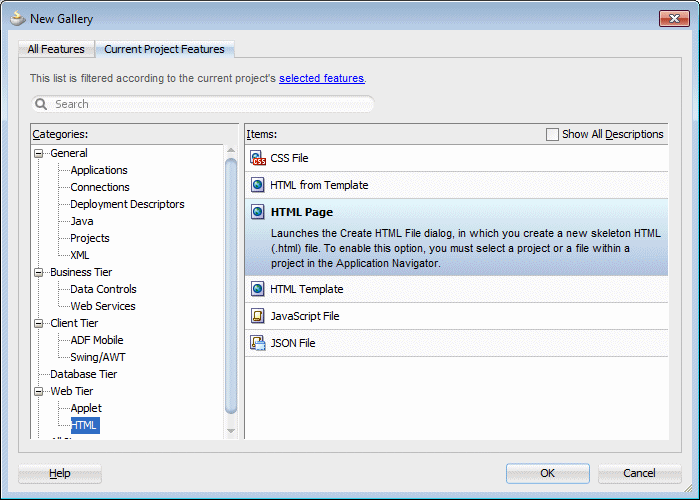Image resolution: width=700 pixels, height=500 pixels.
Task: Click the HTML from Template icon
Action: pos(257,185)
